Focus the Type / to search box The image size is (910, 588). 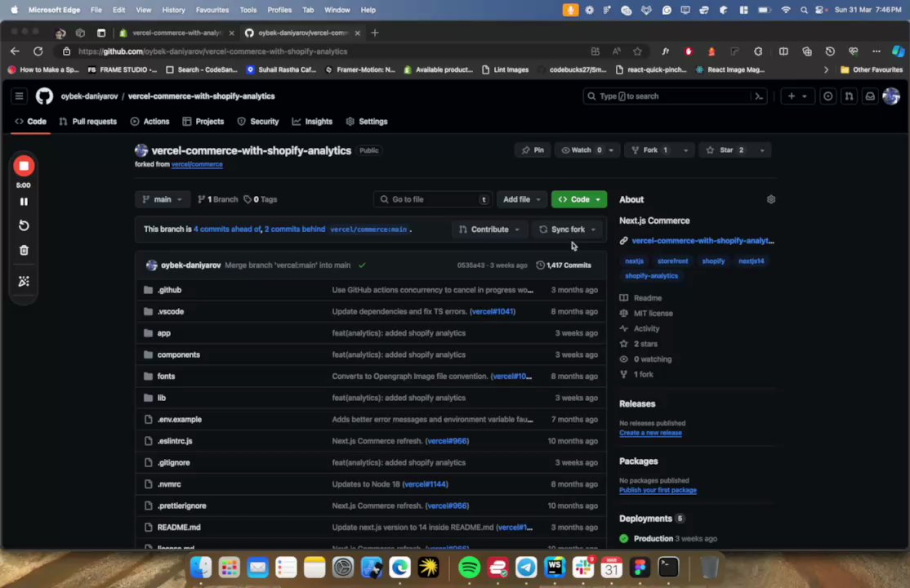coord(668,96)
